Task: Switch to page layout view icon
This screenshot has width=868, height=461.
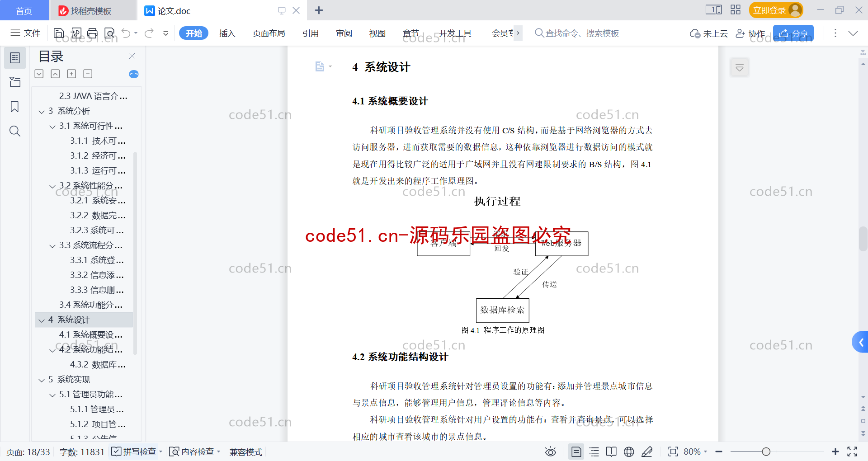Action: [576, 452]
